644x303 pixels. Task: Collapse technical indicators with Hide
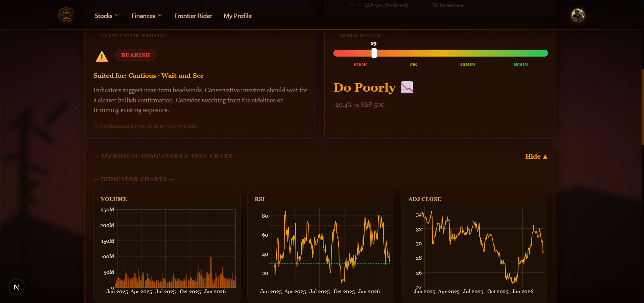536,157
